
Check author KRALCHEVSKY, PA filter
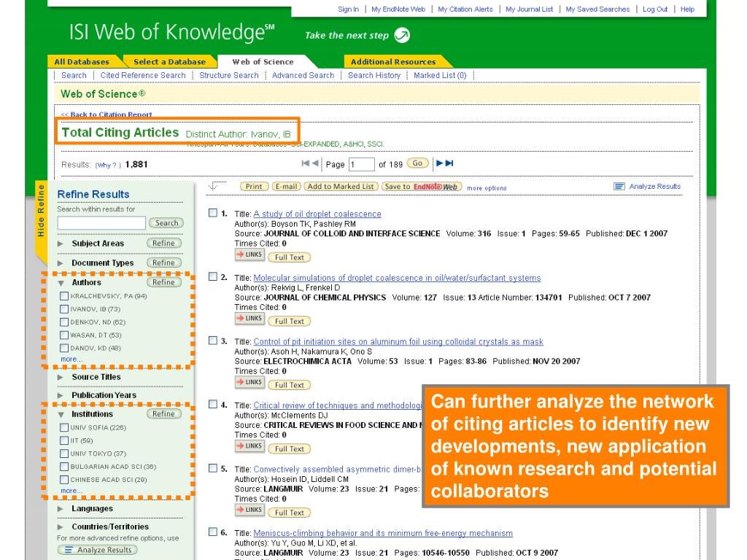[64, 296]
